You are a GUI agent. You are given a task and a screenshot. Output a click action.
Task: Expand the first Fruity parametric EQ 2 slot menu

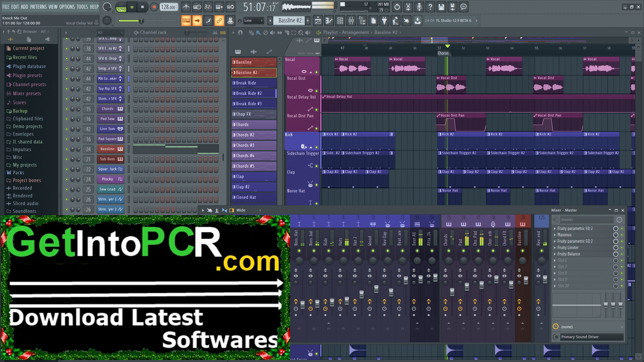(555, 229)
